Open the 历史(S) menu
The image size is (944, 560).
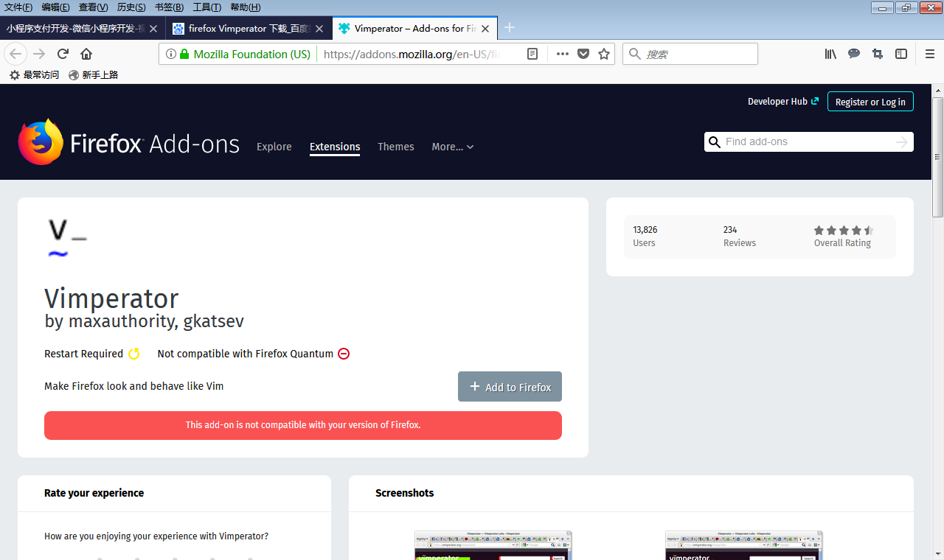(131, 7)
